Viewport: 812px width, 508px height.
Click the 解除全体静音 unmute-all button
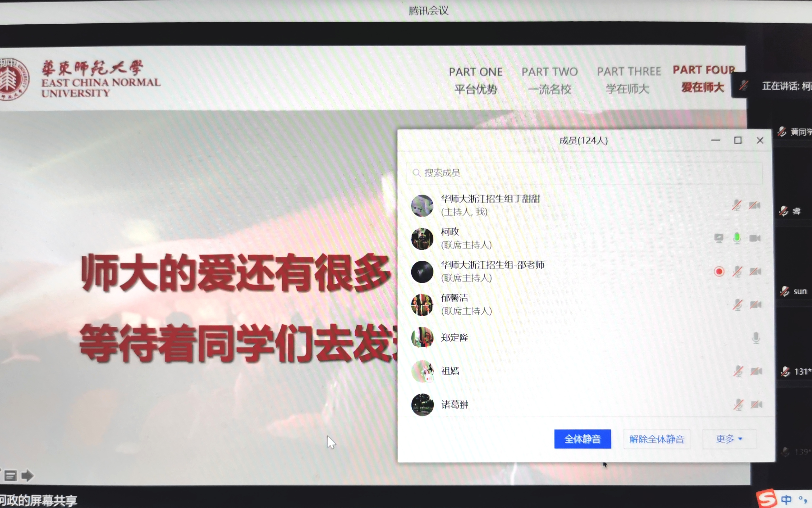[657, 439]
